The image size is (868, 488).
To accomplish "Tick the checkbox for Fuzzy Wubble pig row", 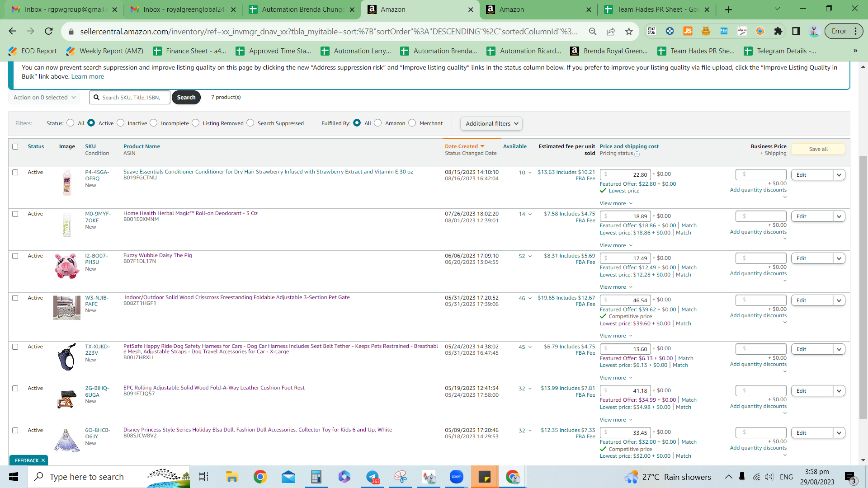I will (x=15, y=256).
